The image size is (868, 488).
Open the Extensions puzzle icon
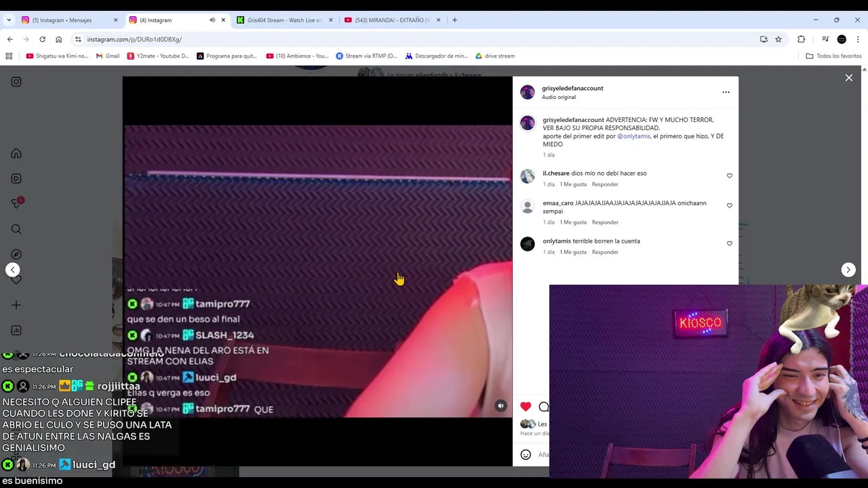pos(801,39)
